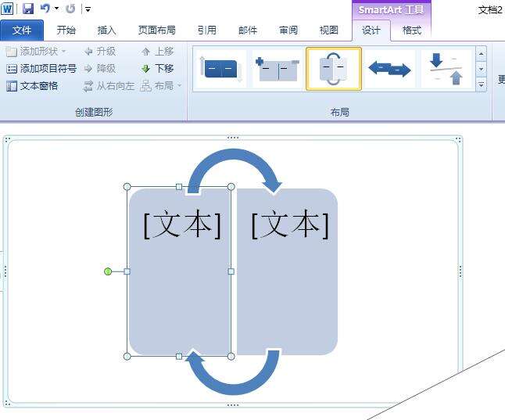The width and height of the screenshot is (505, 420).
Task: Open the Customize Quick Access Toolbar menu
Action: (88, 9)
